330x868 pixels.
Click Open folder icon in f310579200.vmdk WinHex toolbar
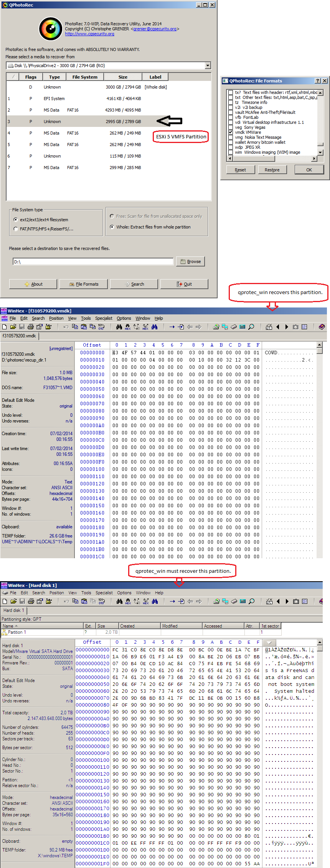[13, 327]
